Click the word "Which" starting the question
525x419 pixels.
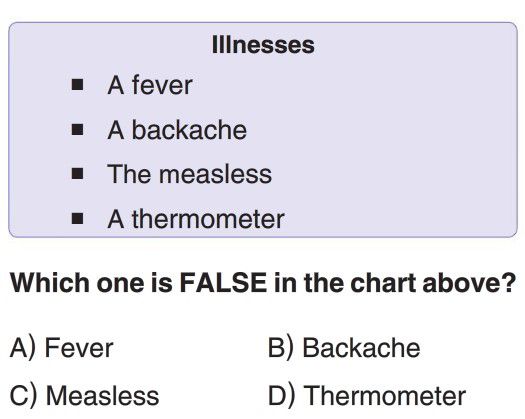pyautogui.click(x=50, y=283)
